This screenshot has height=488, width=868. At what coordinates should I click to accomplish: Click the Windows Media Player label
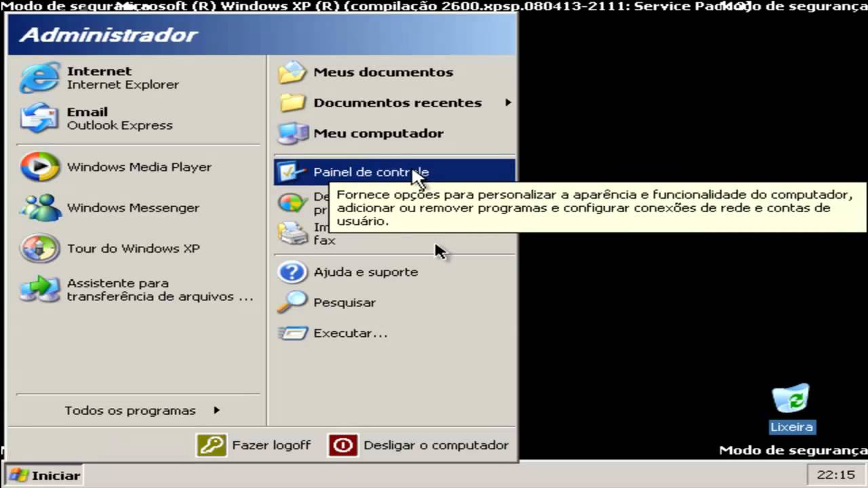(x=139, y=167)
